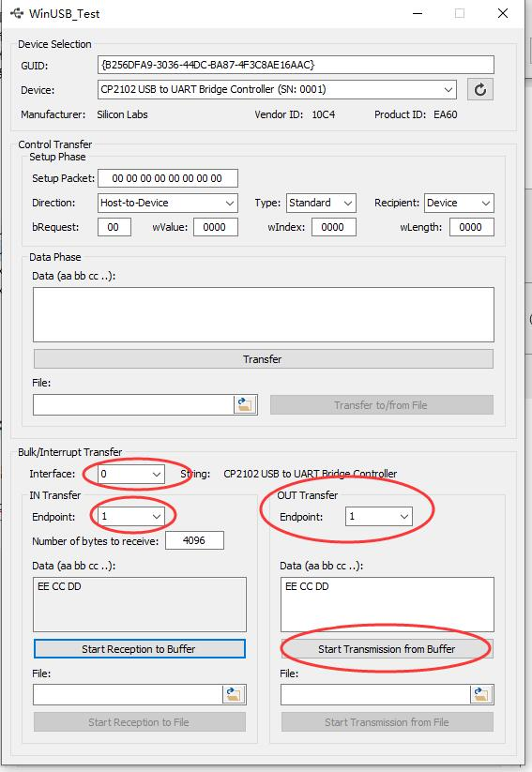
Task: Click the Transfer button
Action: 264,359
